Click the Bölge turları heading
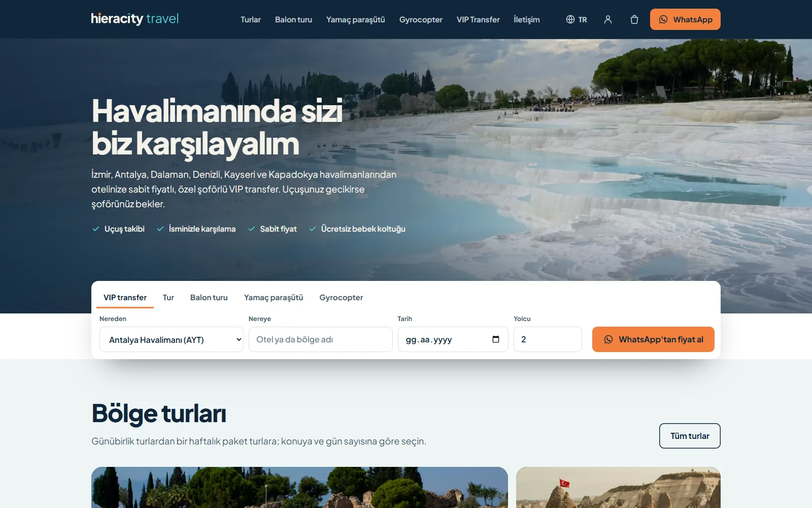The width and height of the screenshot is (812, 508). click(159, 414)
